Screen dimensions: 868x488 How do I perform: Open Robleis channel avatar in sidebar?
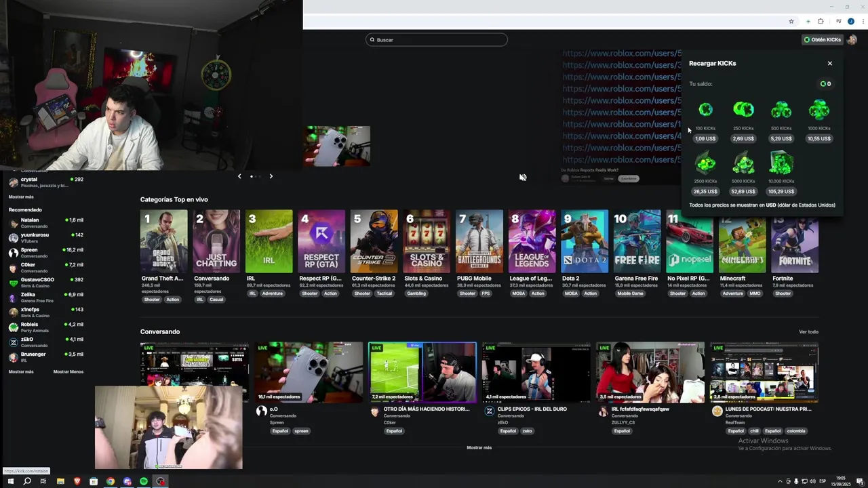tap(13, 327)
